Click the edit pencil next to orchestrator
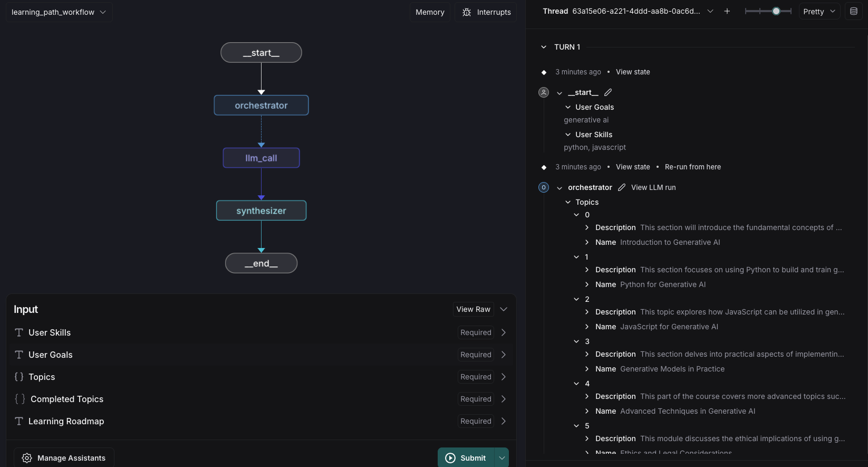Screen dimensions: 868x467 click(x=622, y=187)
